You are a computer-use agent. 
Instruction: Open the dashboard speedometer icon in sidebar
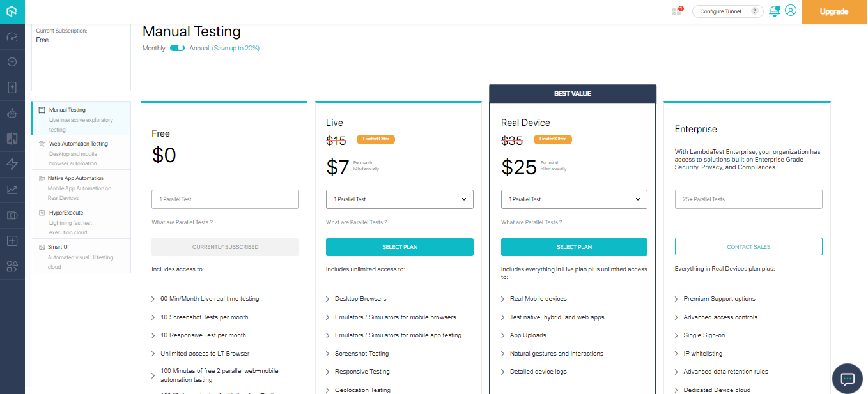pyautogui.click(x=12, y=36)
